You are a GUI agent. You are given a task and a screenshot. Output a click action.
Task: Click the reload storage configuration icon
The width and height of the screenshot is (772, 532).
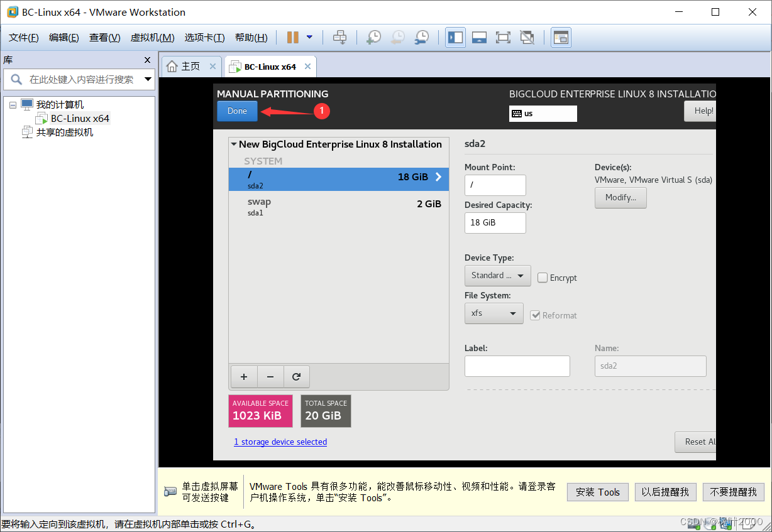point(296,376)
